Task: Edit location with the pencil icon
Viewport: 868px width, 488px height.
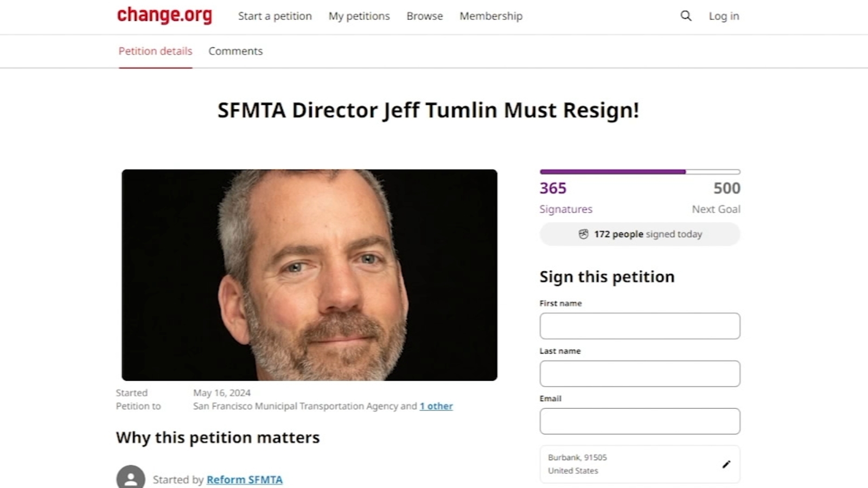Action: click(726, 464)
